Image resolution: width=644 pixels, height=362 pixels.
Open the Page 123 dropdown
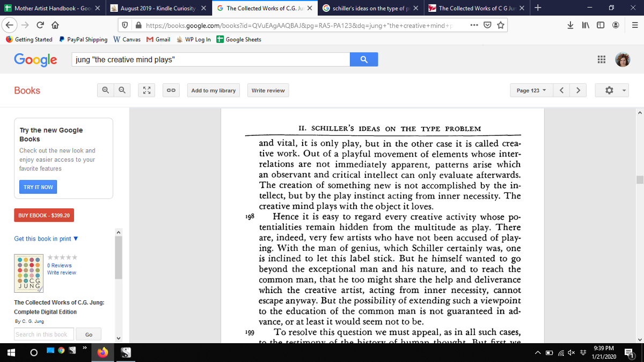coord(531,90)
